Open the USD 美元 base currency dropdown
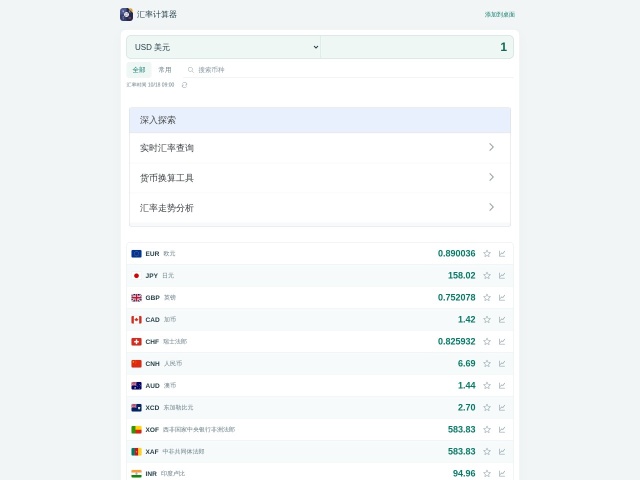 click(x=223, y=47)
